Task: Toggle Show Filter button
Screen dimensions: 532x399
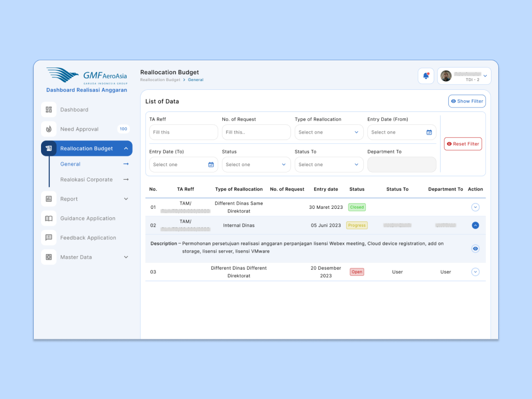Action: [x=467, y=101]
